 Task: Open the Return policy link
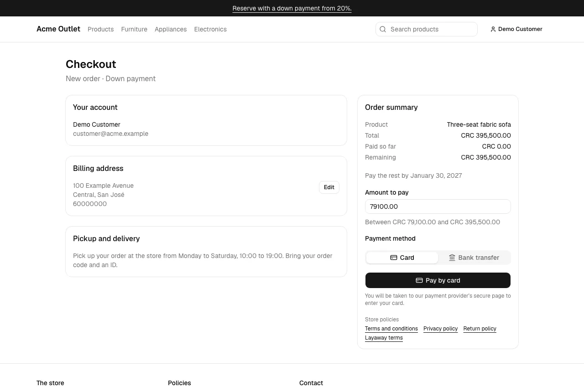tap(480, 329)
